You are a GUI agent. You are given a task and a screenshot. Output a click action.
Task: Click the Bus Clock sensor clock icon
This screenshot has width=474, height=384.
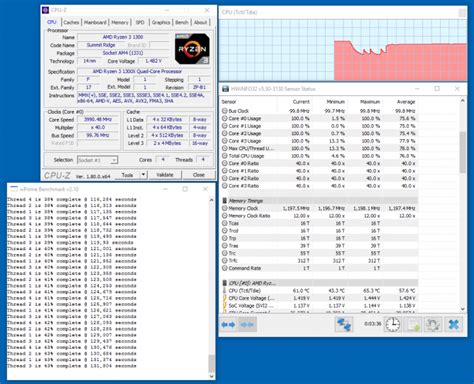(225, 111)
